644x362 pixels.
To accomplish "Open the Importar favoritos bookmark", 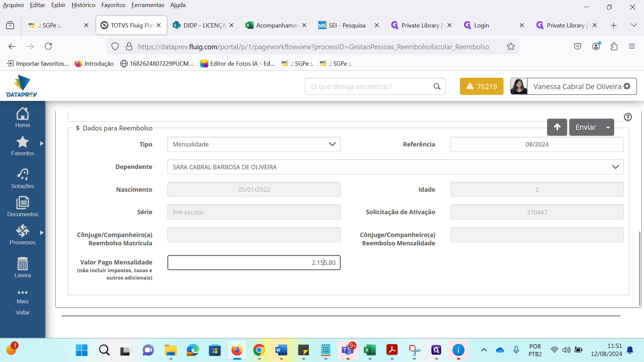I will tap(38, 63).
